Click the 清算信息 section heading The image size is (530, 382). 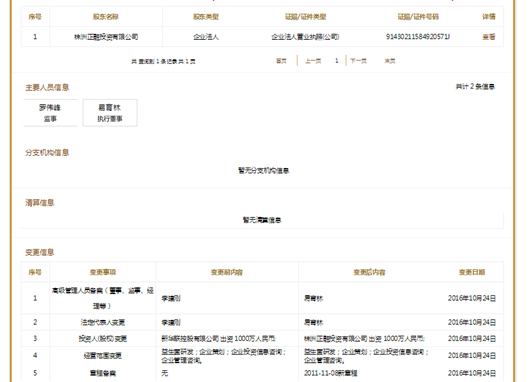[40, 203]
